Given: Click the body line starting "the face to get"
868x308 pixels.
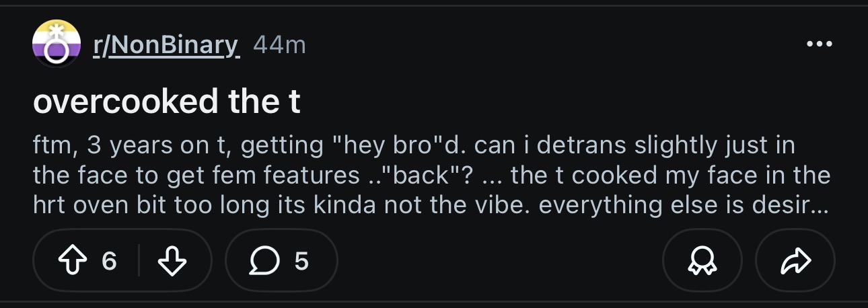Looking at the screenshot, I should (431, 176).
